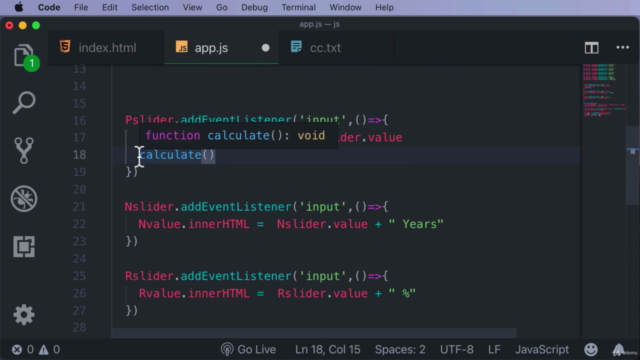This screenshot has width=640, height=360.
Task: Open the Debug panel
Action: tap(24, 199)
